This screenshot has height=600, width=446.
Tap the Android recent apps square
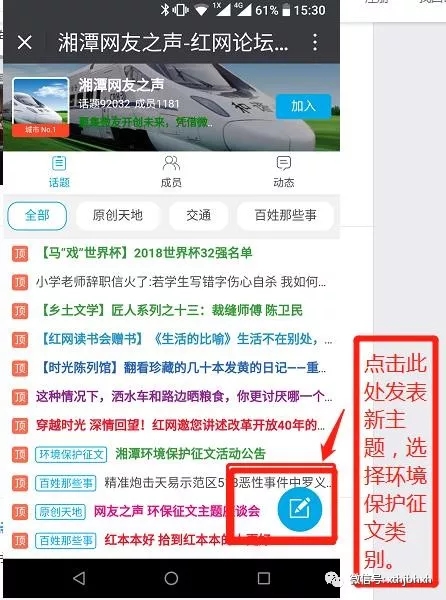264,578
